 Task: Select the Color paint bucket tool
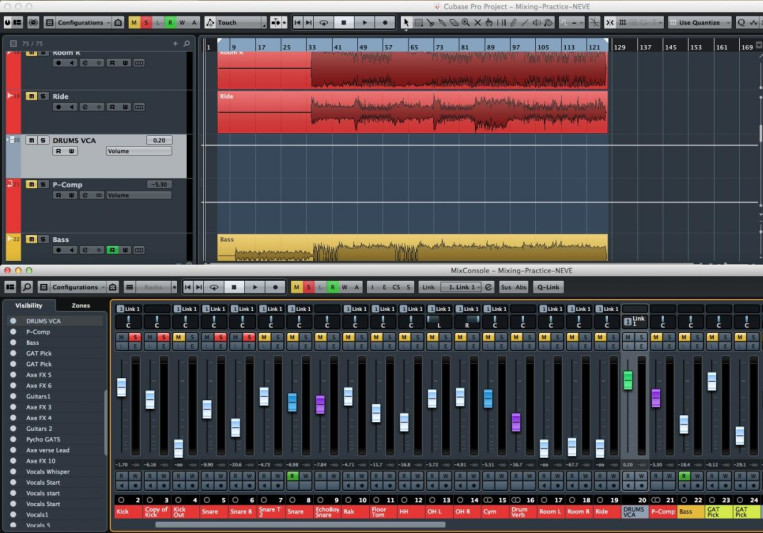[548, 22]
